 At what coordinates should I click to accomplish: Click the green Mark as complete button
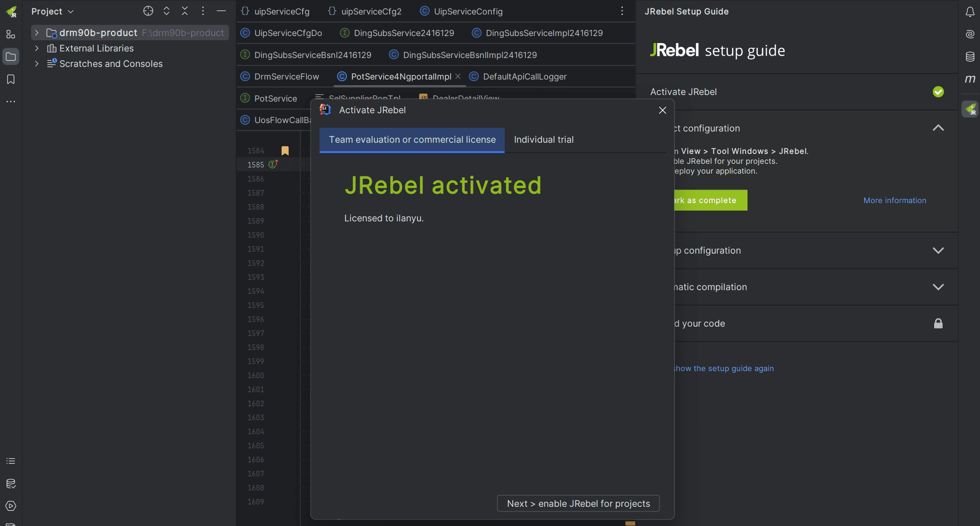(x=711, y=200)
